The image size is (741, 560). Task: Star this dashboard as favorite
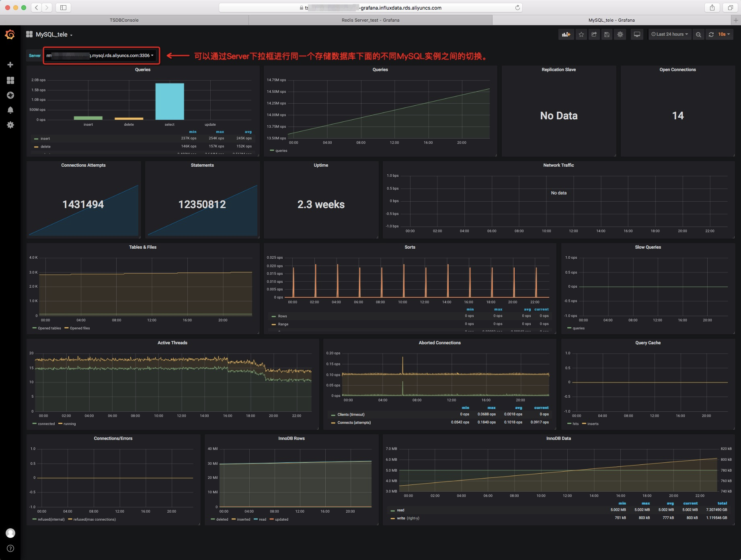point(581,35)
